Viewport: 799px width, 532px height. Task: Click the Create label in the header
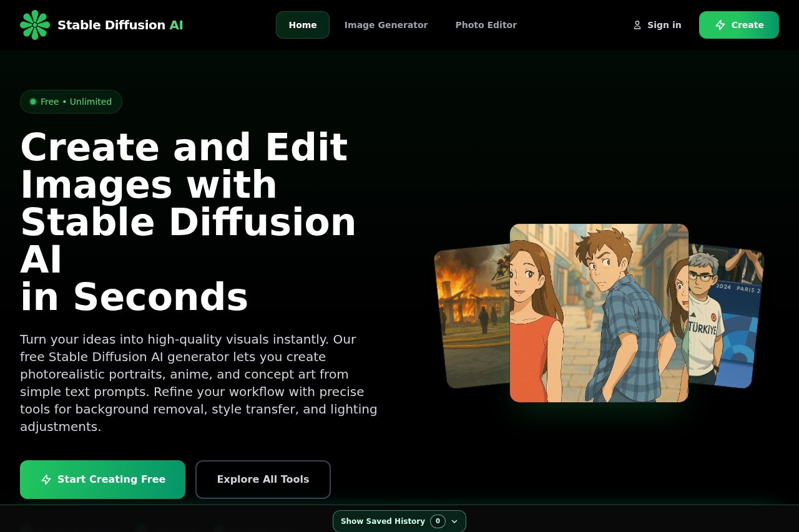tap(748, 25)
